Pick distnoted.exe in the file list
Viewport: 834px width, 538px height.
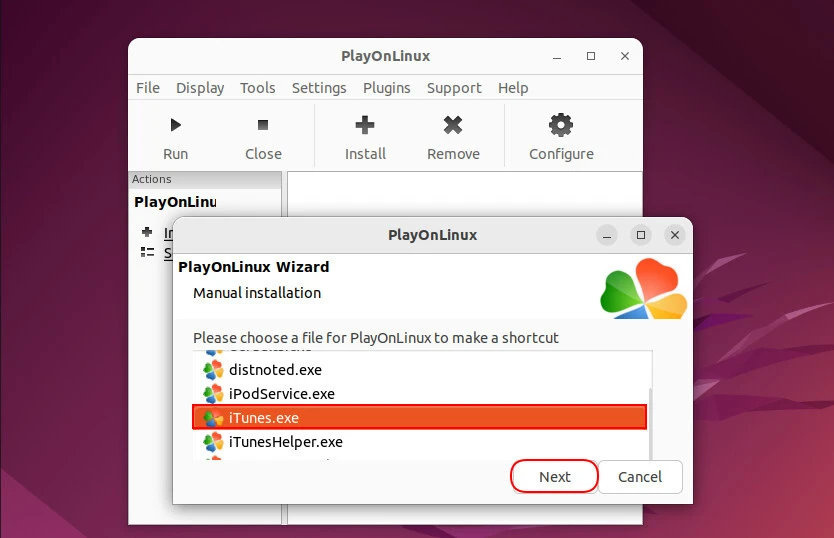coord(275,369)
